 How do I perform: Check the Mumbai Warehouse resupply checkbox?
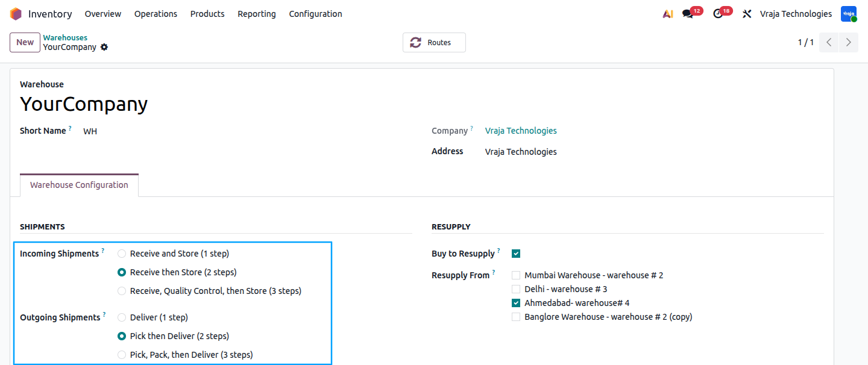point(516,275)
